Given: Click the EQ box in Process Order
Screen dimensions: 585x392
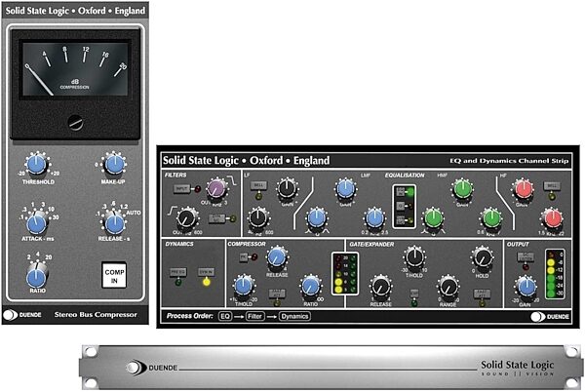Looking at the screenshot, I should [x=225, y=316].
